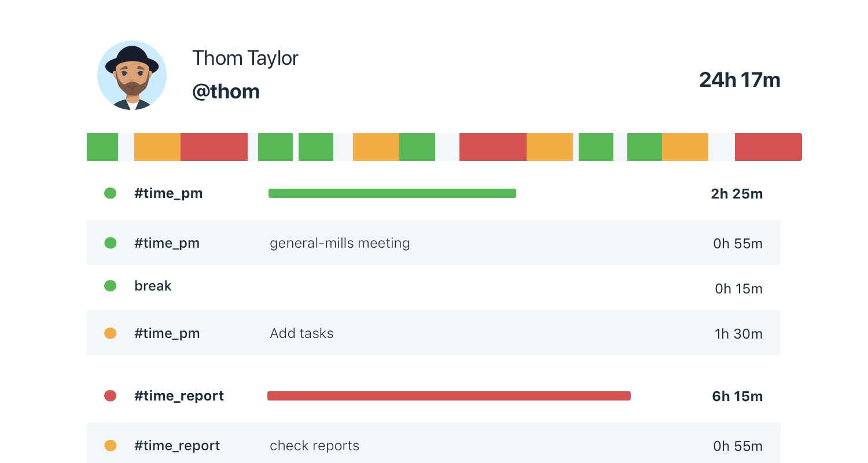Open the @thom username link
The width and height of the screenshot is (868, 463).
[x=226, y=91]
